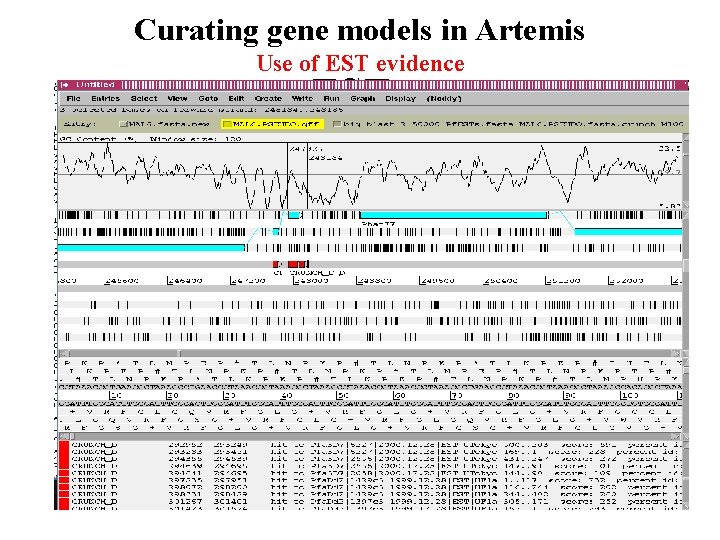Open the Write menu
Screen dimensions: 720x540
click(x=302, y=98)
